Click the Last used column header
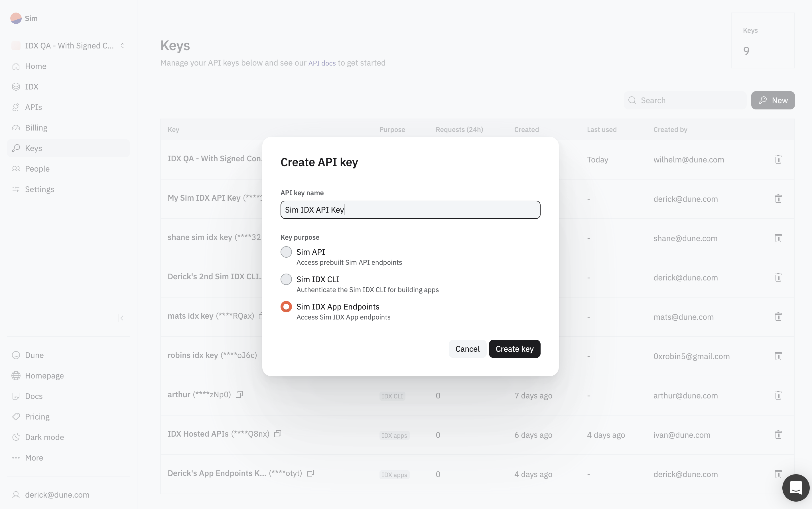Viewport: 812px width, 509px height. click(602, 130)
